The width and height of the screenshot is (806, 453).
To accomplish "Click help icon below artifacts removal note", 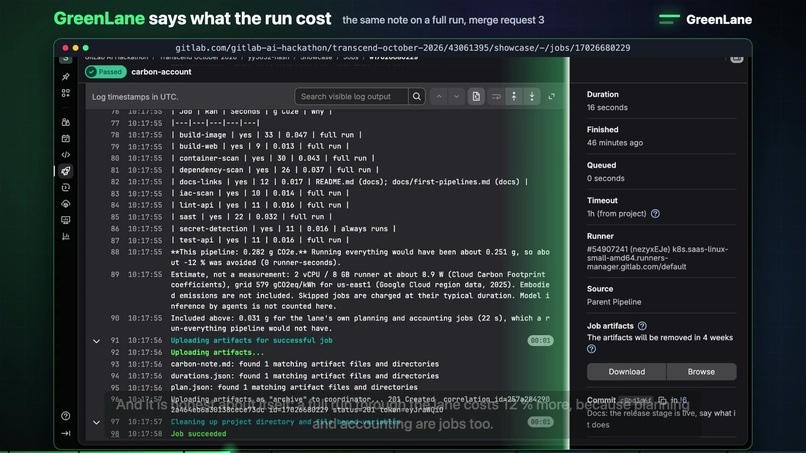I will (x=592, y=349).
